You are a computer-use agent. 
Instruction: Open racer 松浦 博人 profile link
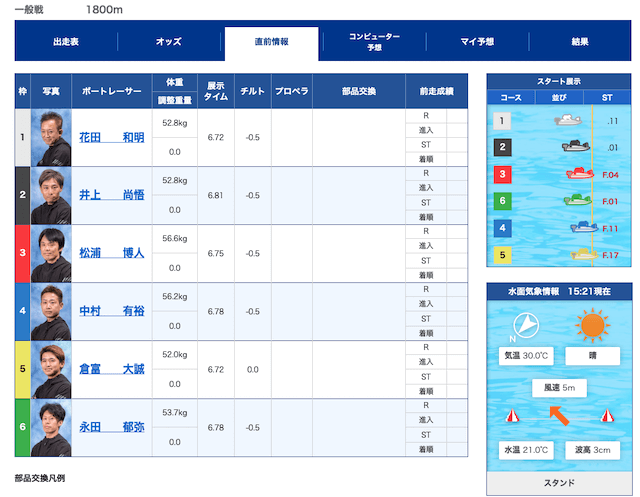pos(112,253)
